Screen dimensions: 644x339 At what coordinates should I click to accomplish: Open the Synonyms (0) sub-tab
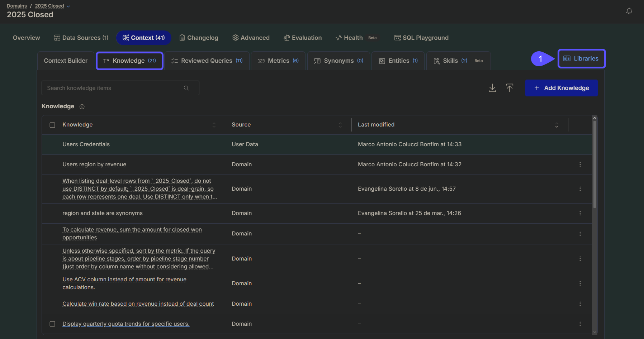pyautogui.click(x=338, y=61)
